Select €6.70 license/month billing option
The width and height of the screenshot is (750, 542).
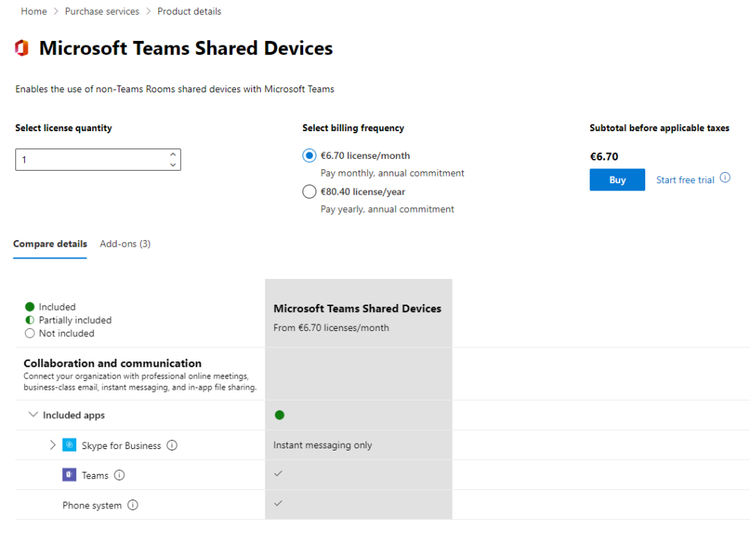click(x=310, y=156)
